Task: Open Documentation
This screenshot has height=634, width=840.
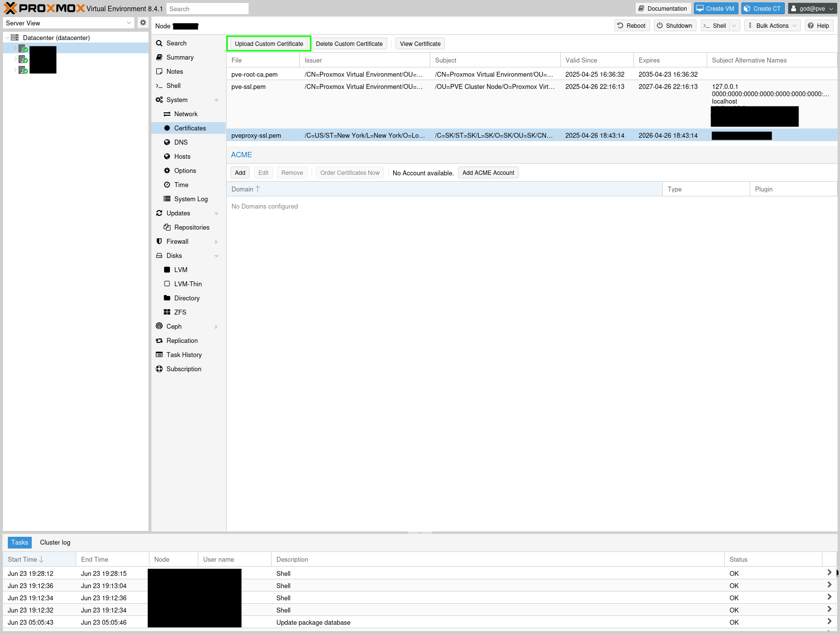Action: (663, 8)
